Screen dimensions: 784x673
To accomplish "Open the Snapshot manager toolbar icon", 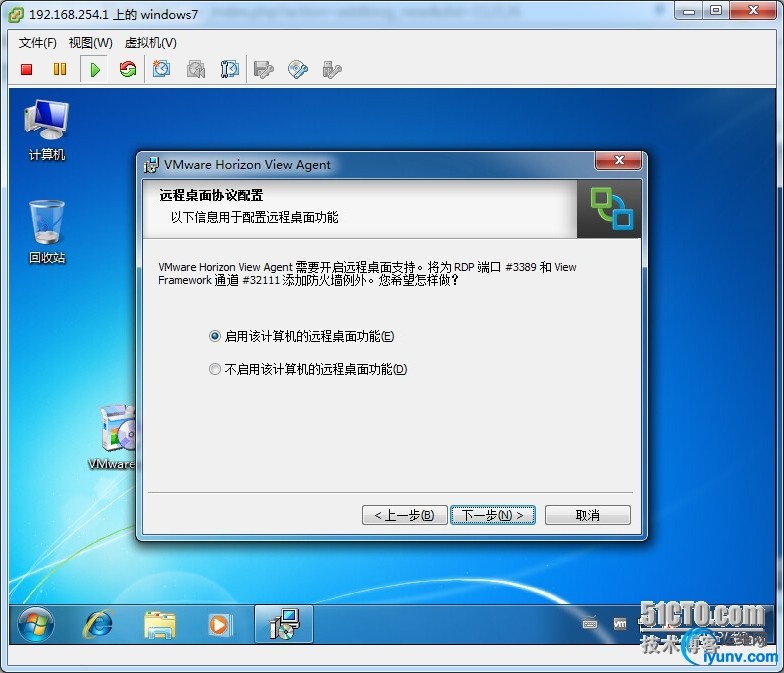I will pyautogui.click(x=230, y=69).
